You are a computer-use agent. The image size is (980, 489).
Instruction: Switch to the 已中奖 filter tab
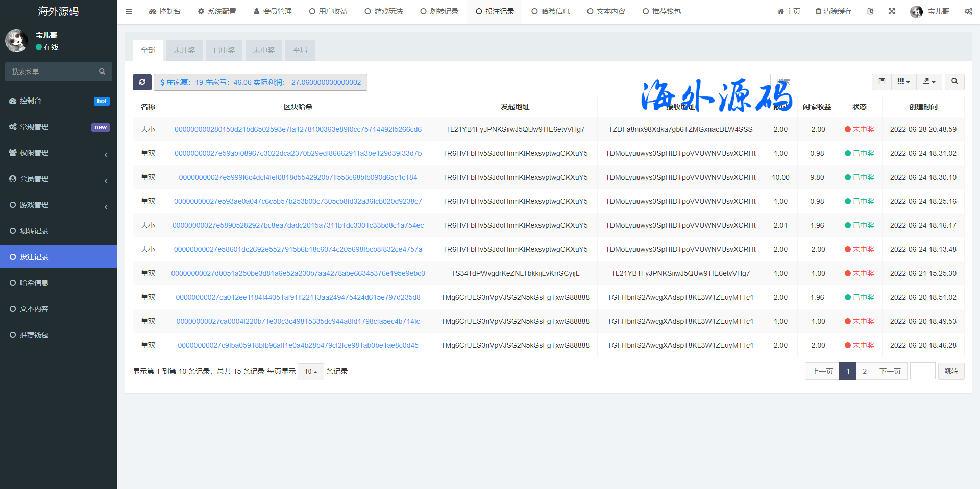pyautogui.click(x=224, y=50)
